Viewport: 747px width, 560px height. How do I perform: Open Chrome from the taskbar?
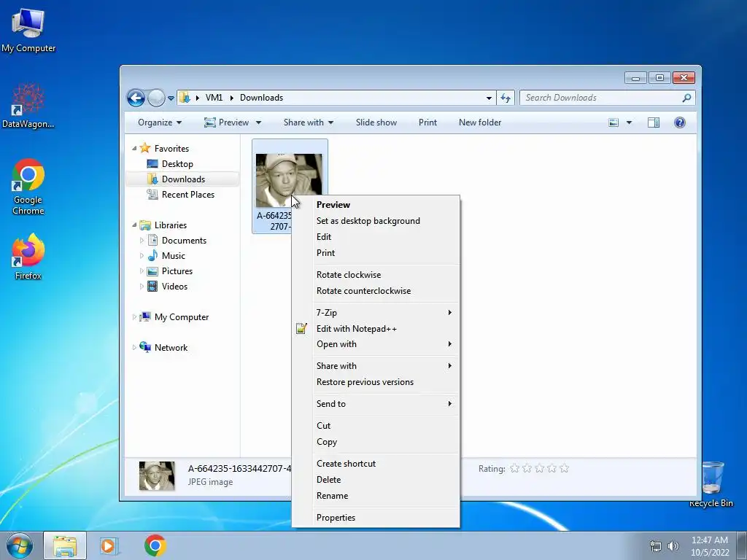pos(155,545)
